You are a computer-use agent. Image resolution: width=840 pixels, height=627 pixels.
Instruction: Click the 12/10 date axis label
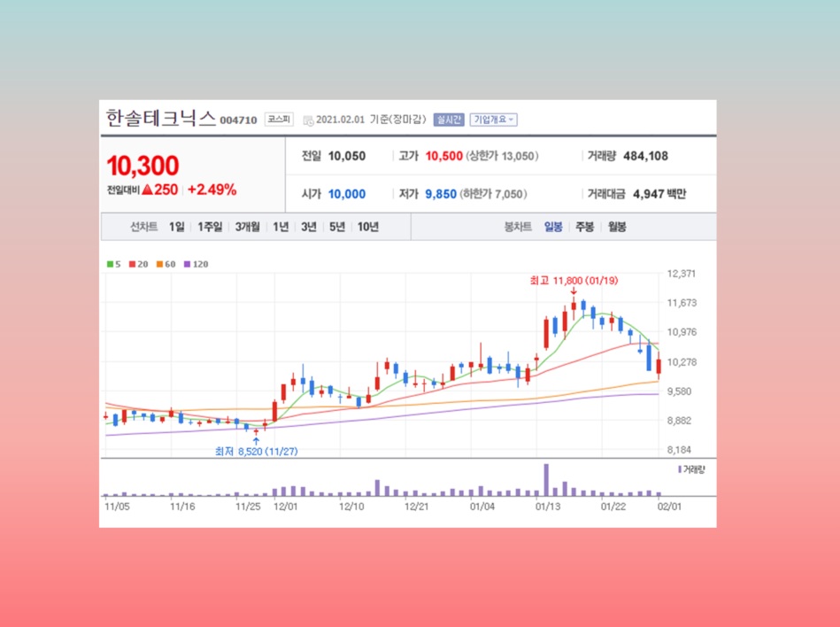(x=351, y=507)
